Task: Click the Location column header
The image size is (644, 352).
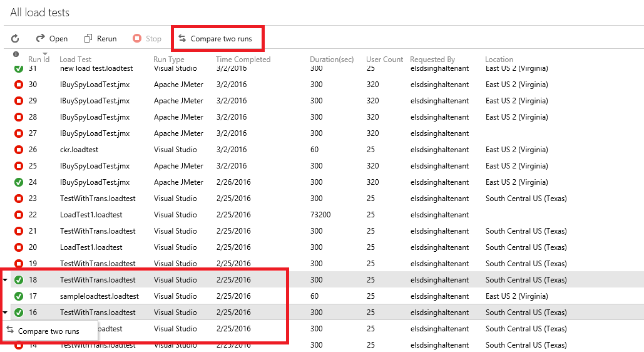Action: coord(499,60)
